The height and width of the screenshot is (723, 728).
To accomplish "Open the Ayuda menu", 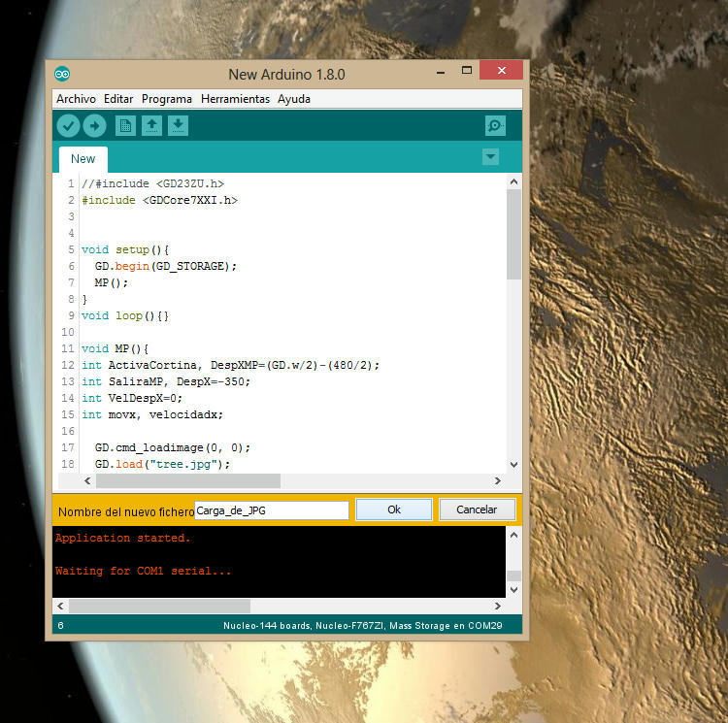I will [x=294, y=99].
